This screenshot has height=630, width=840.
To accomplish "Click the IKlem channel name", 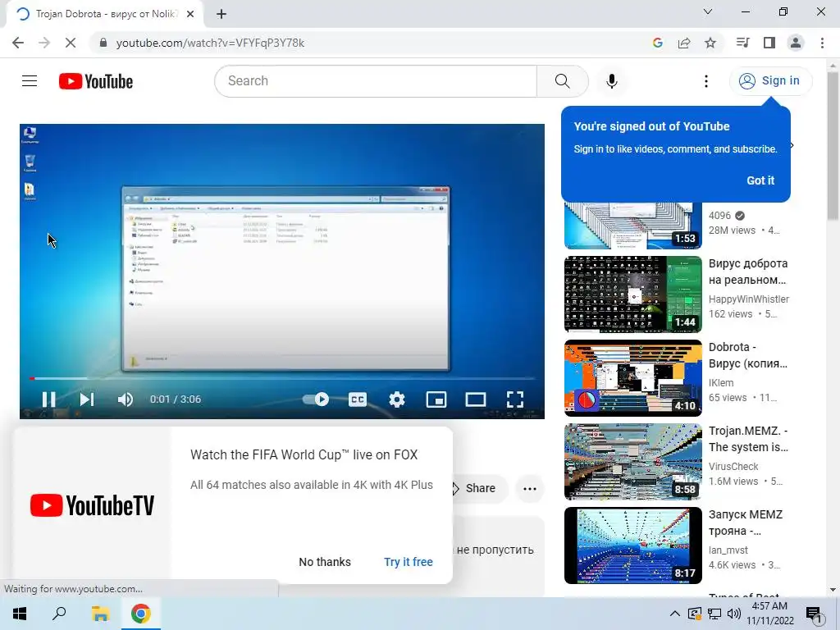I will pos(720,382).
